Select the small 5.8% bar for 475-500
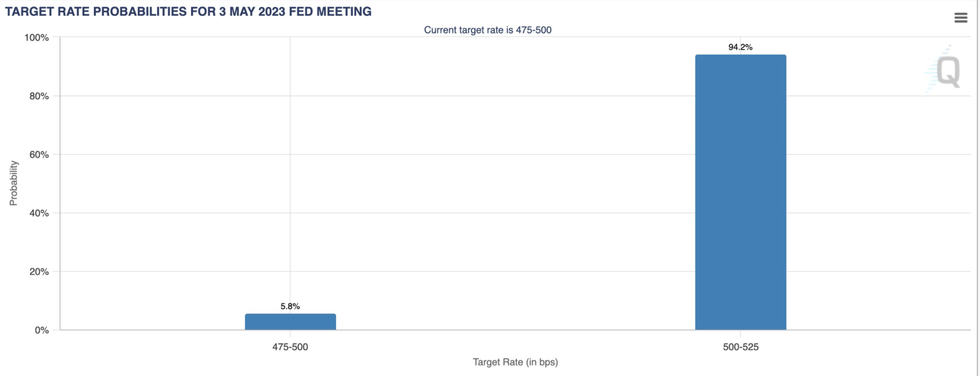This screenshot has height=376, width=980. pyautogui.click(x=290, y=322)
